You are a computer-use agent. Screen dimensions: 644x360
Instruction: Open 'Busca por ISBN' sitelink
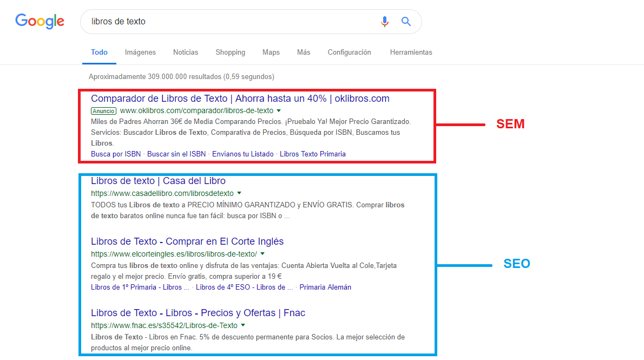pos(116,154)
